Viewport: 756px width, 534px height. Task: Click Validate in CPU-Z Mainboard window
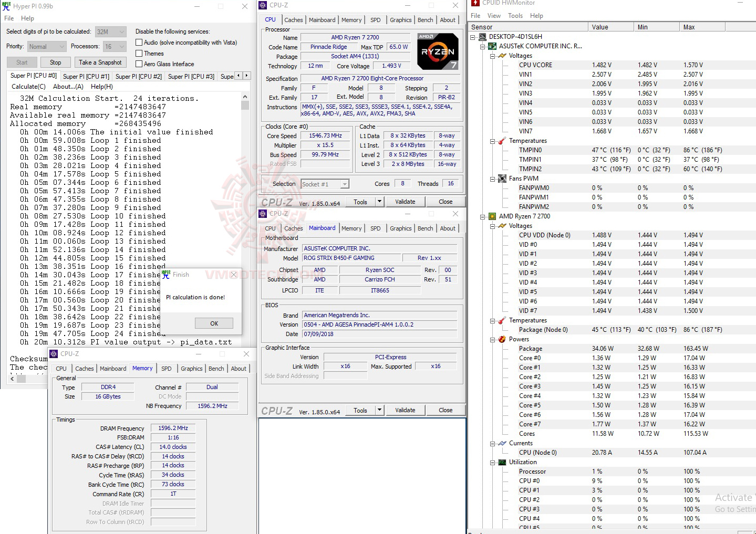405,410
